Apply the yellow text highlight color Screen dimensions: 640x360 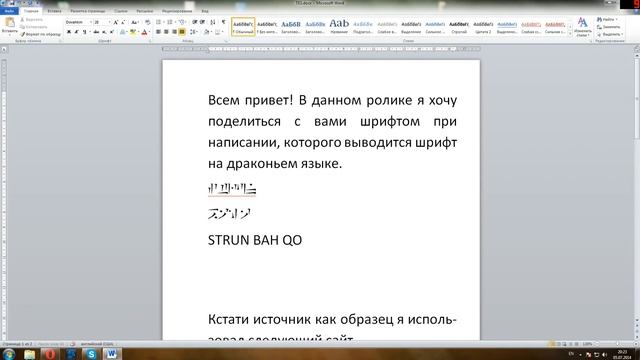point(132,32)
